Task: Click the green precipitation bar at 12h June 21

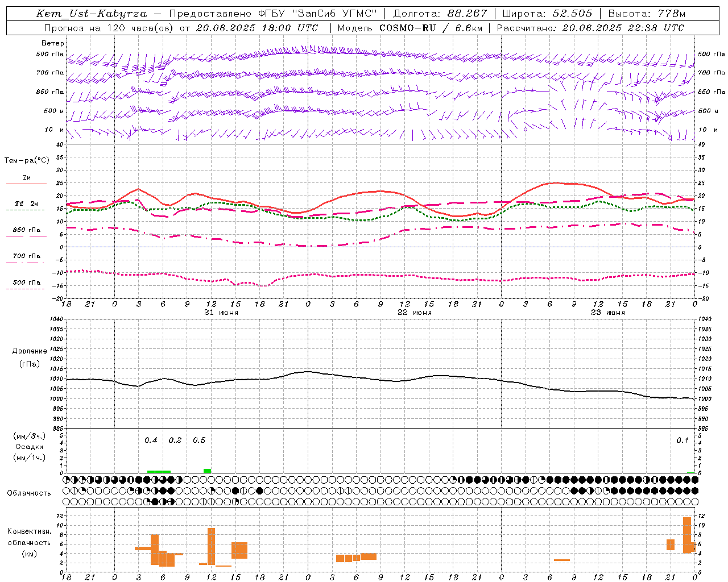Action: point(208,471)
